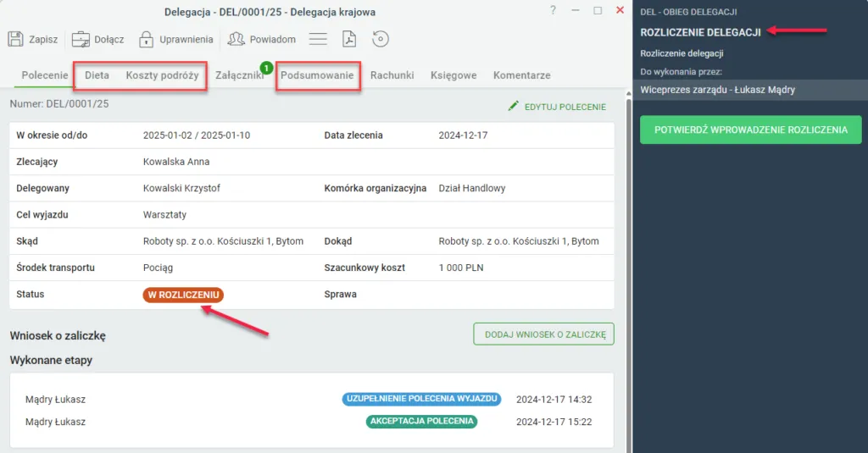
Task: Click the question mark help icon
Action: tap(553, 11)
